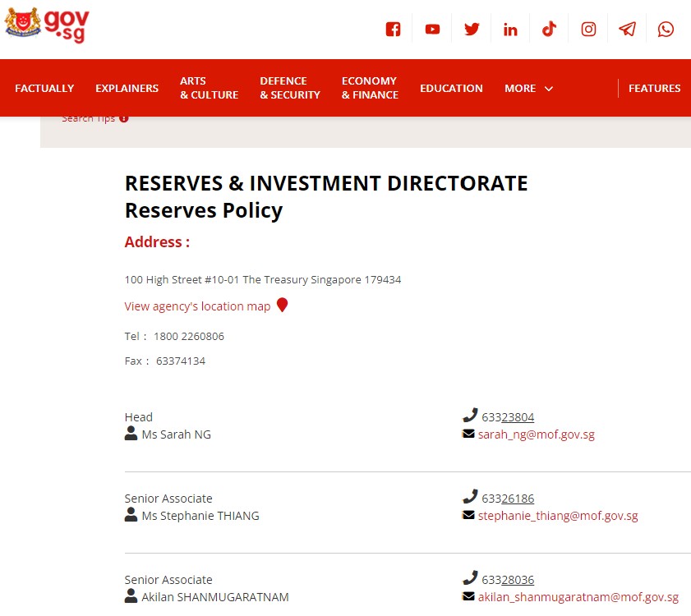Click the Head role label
Image resolution: width=691 pixels, height=616 pixels.
(x=138, y=417)
